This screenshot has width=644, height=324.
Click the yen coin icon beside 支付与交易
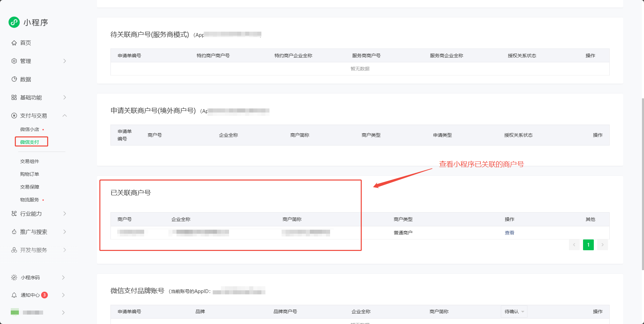pyautogui.click(x=14, y=116)
